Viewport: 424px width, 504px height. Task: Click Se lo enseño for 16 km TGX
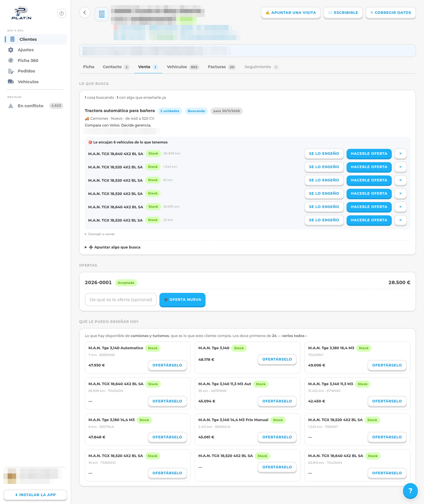coord(324,180)
